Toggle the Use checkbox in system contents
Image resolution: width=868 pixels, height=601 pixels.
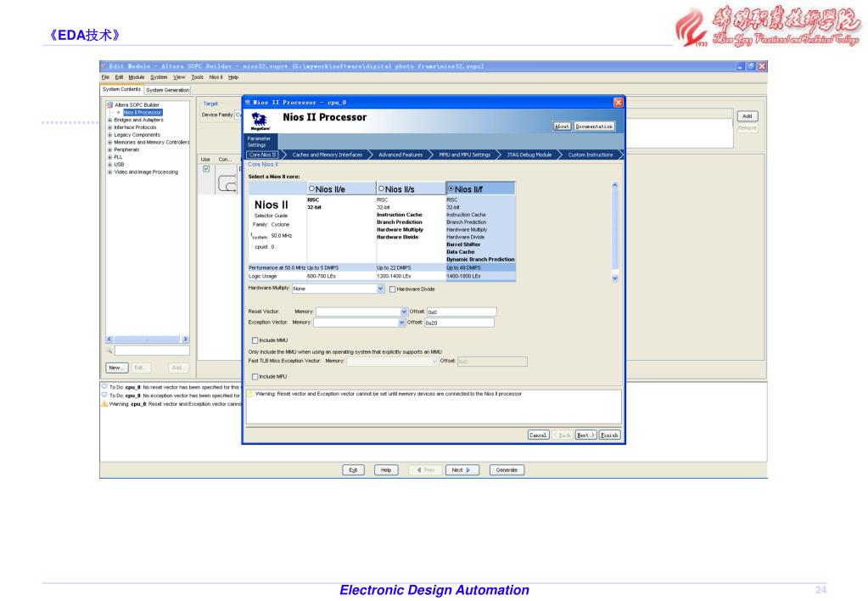point(206,169)
